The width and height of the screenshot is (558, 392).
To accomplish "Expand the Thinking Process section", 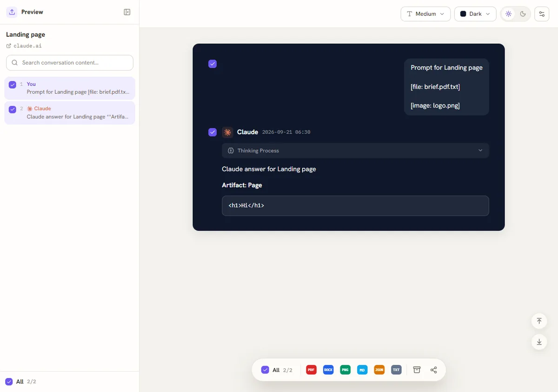I will [355, 150].
